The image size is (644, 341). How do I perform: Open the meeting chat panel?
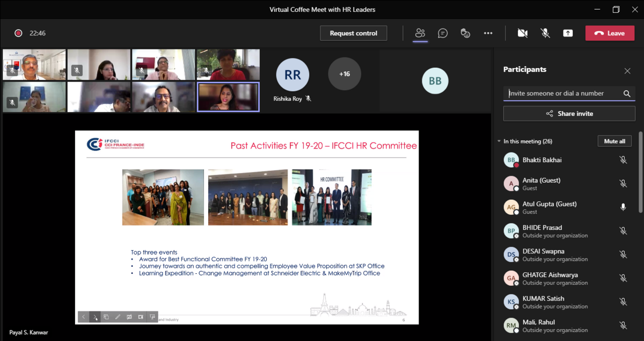pyautogui.click(x=443, y=33)
